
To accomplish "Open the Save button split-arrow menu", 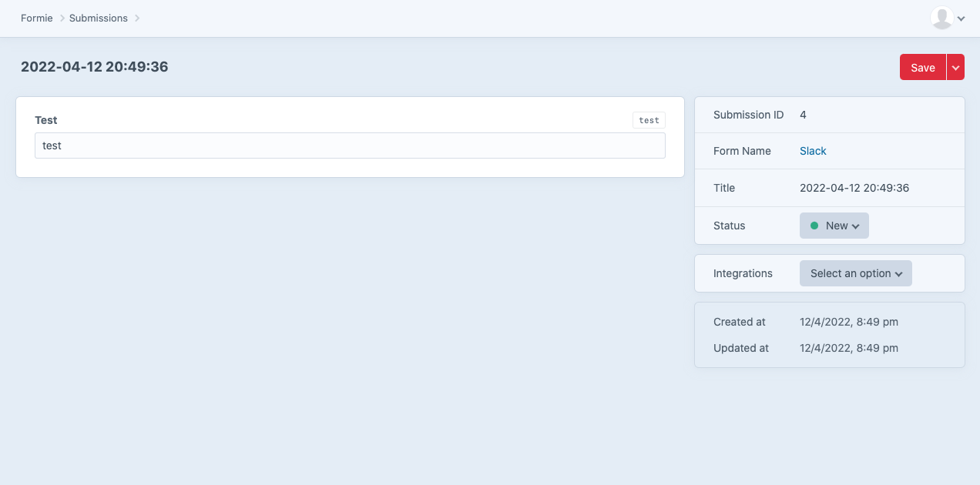I will point(955,67).
